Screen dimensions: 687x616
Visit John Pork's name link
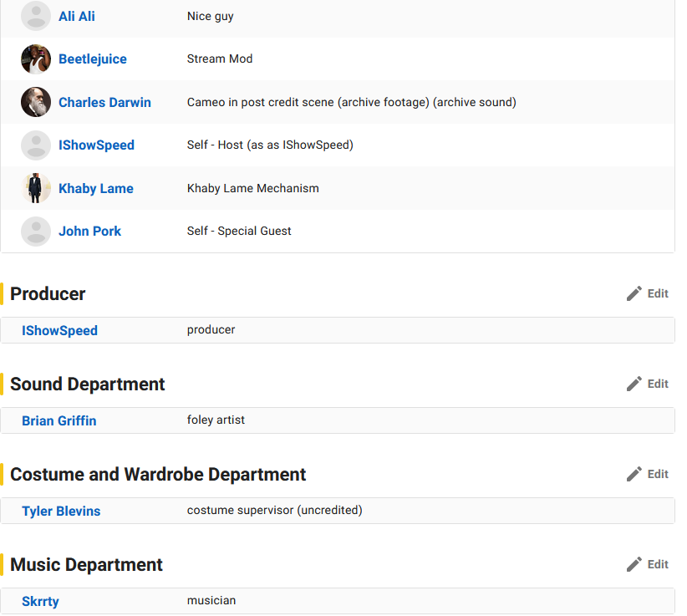[x=89, y=232]
